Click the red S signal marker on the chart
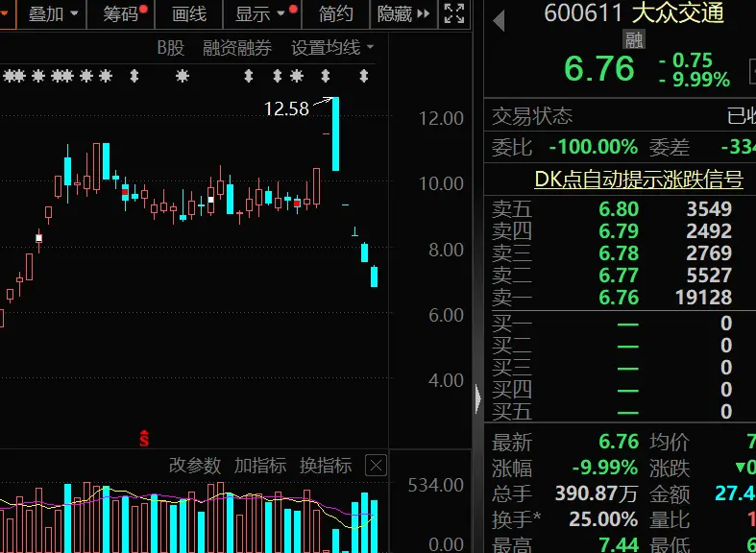Image resolution: width=756 pixels, height=553 pixels. coord(144,439)
